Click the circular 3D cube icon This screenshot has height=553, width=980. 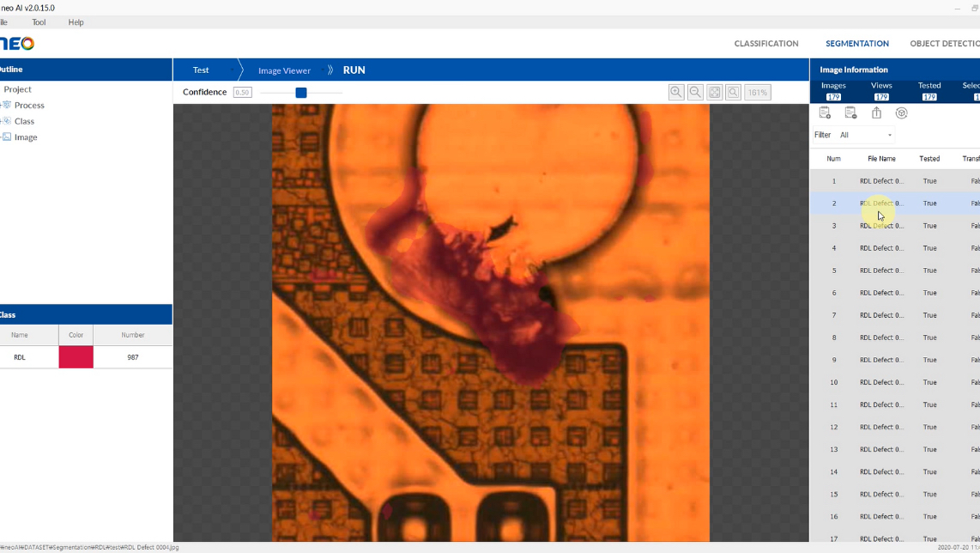[901, 113]
